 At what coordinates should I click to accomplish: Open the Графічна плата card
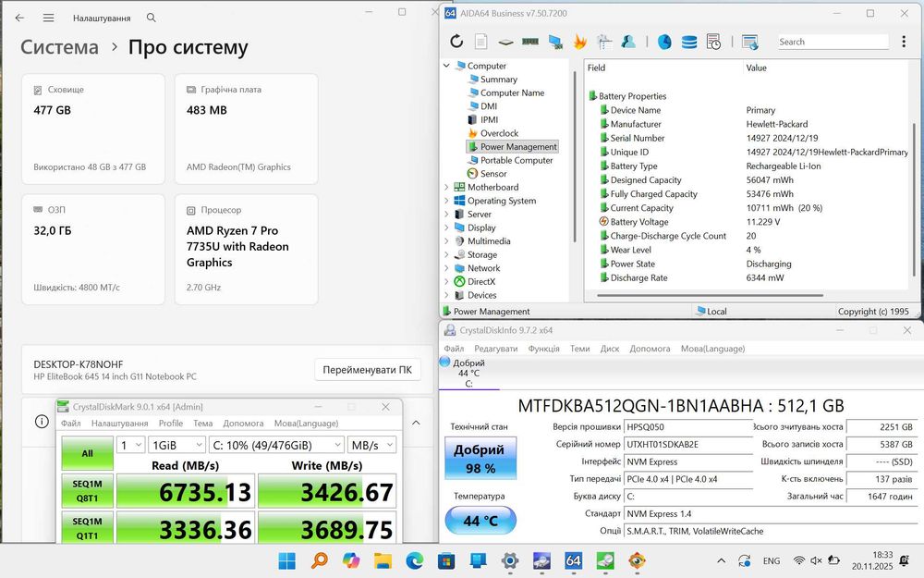247,129
